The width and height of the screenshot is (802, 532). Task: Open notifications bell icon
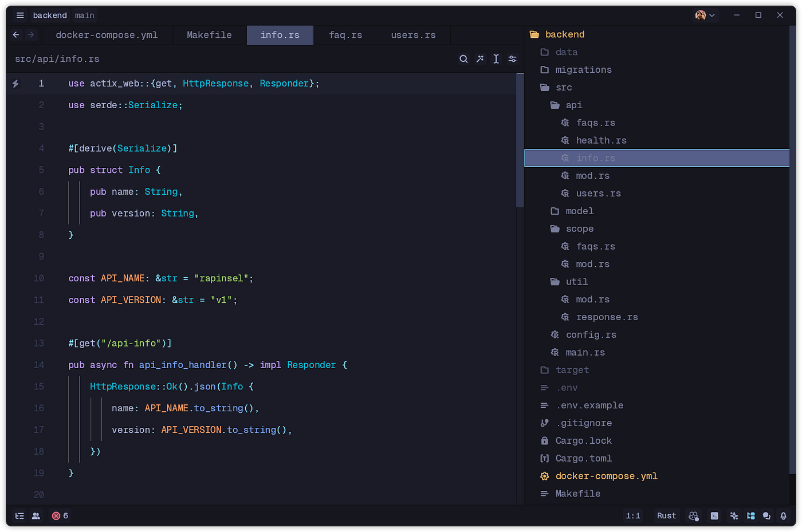[x=783, y=516]
